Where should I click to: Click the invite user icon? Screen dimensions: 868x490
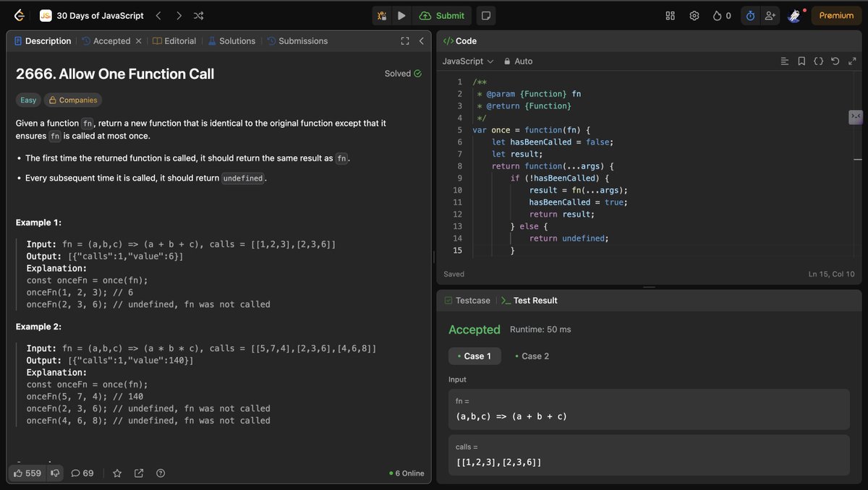click(x=770, y=15)
